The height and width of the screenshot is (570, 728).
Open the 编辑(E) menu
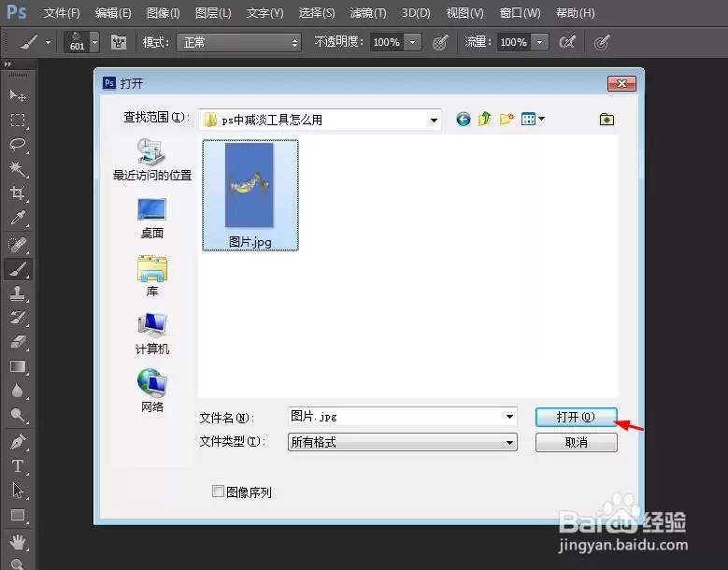tap(113, 13)
